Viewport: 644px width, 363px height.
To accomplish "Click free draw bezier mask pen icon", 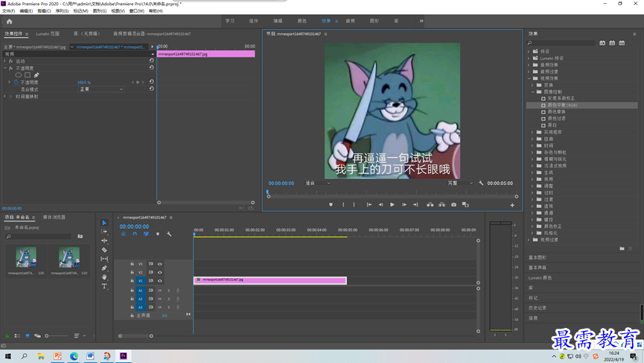I will tap(36, 75).
